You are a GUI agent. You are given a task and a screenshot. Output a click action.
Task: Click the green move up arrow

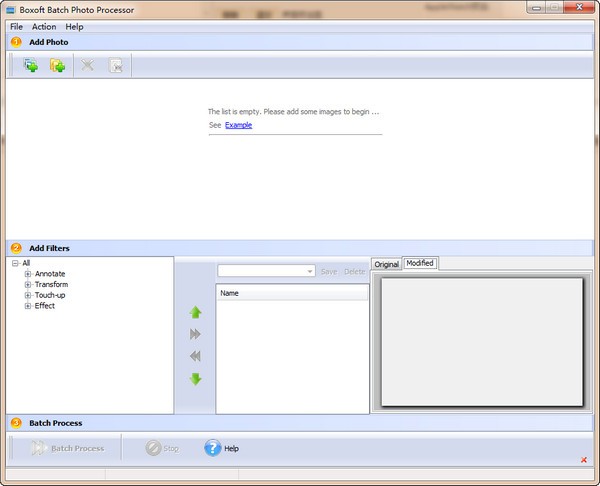195,312
